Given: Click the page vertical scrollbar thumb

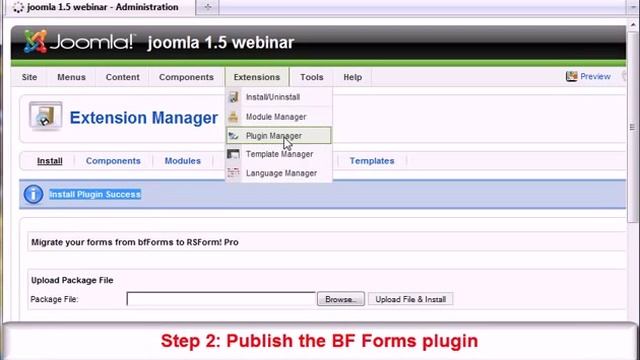Looking at the screenshot, I should (x=632, y=127).
